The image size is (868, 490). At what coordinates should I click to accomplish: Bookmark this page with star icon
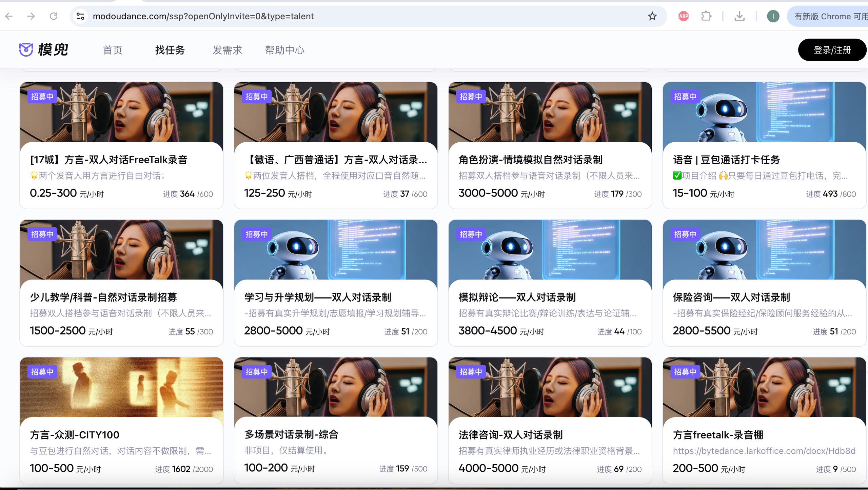[652, 16]
